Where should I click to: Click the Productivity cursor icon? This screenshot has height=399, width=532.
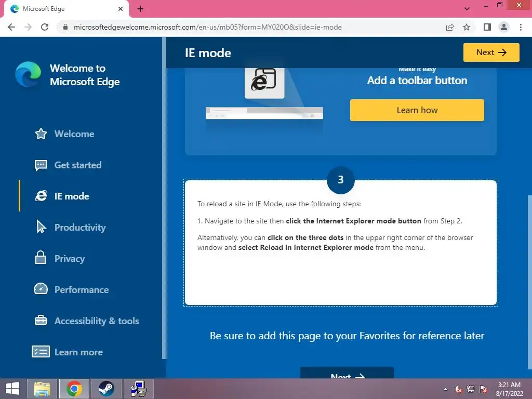pyautogui.click(x=41, y=227)
